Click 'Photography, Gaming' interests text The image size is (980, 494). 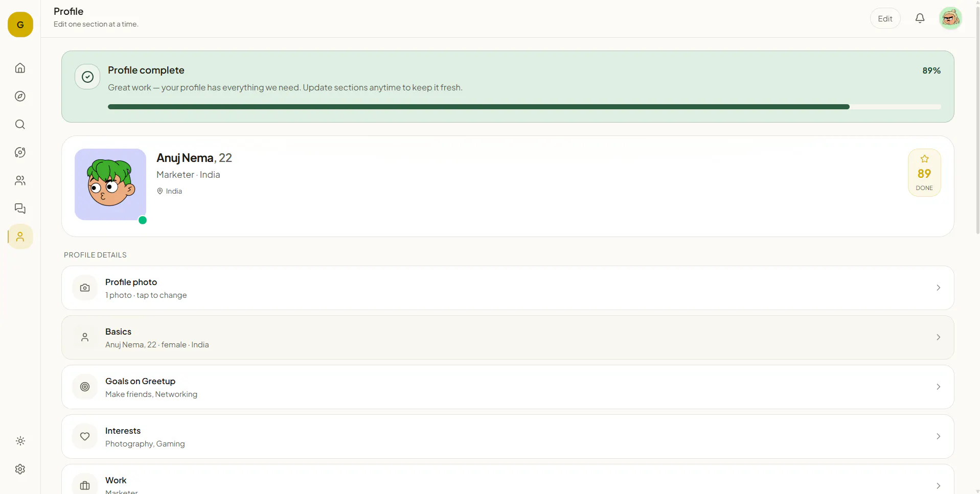(145, 444)
